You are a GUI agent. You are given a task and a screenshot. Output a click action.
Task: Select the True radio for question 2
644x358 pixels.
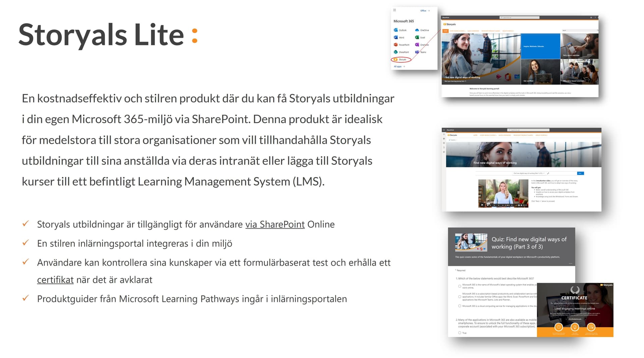460,333
